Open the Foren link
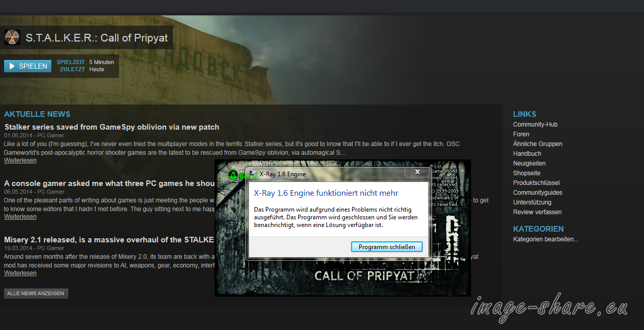 pyautogui.click(x=521, y=134)
